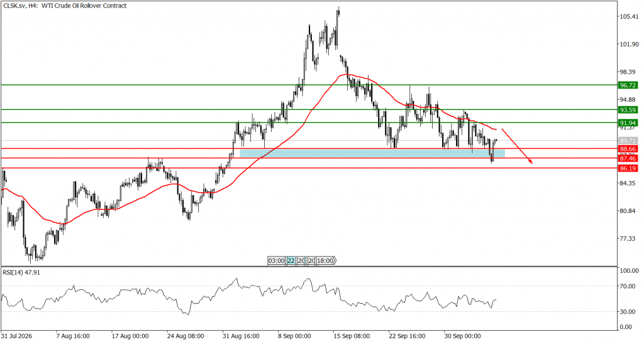Image resolution: width=644 pixels, height=342 pixels.
Task: Click the 8 Sep 00:00 date label
Action: coord(295,336)
